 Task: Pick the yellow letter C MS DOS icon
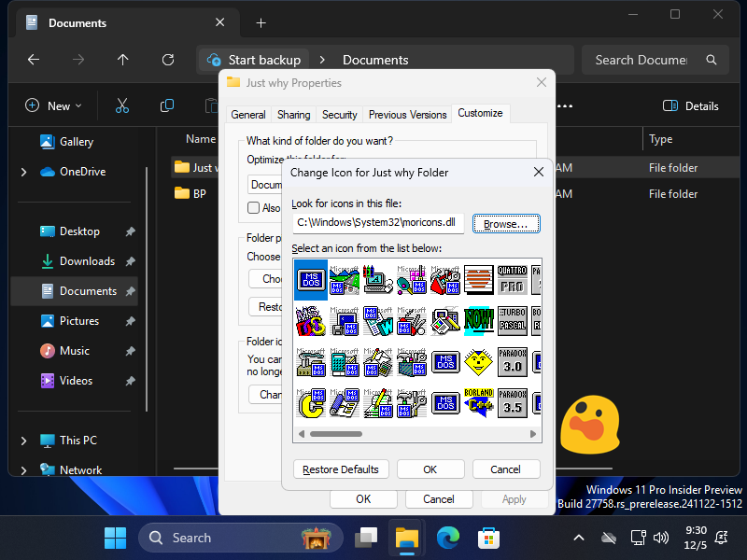pyautogui.click(x=311, y=403)
